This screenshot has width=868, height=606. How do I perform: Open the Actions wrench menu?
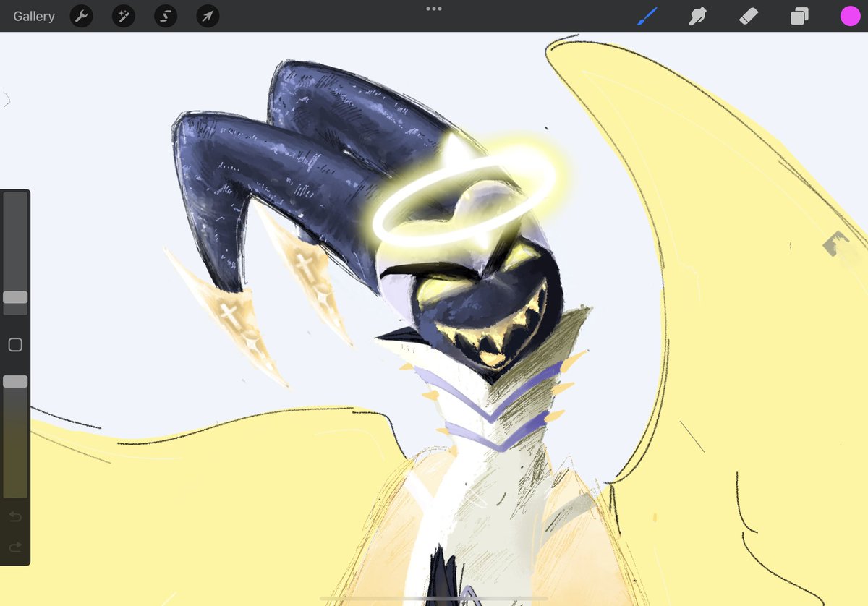coord(82,16)
